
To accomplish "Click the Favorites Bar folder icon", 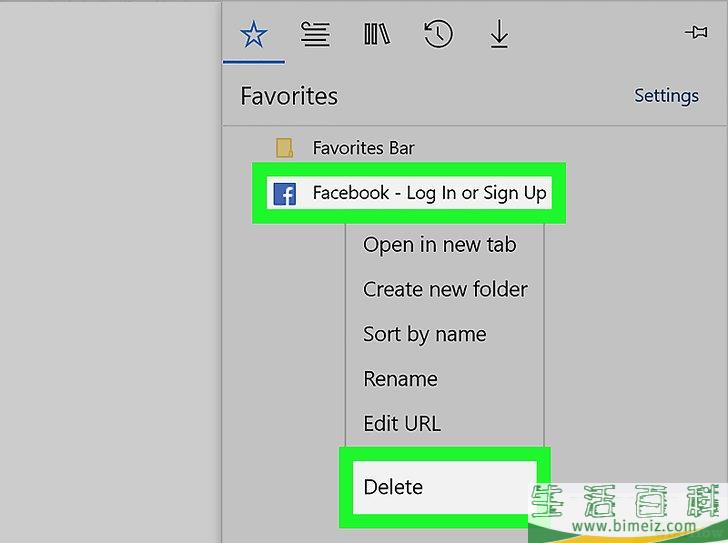I will point(284,148).
